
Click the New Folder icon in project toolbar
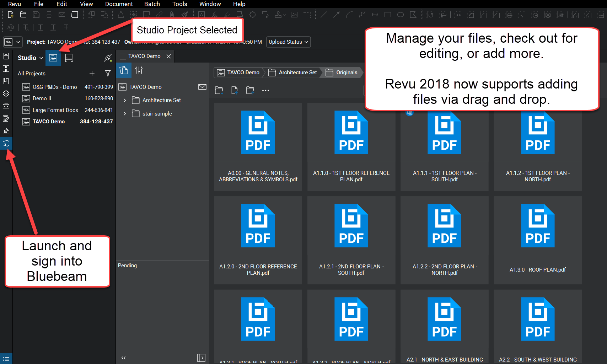click(x=219, y=90)
